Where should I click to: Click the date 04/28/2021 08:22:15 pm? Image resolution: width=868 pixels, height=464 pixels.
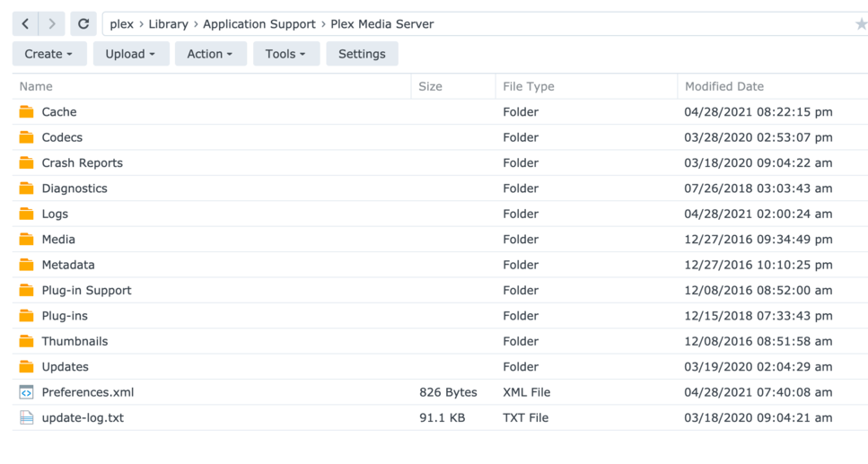coord(758,112)
